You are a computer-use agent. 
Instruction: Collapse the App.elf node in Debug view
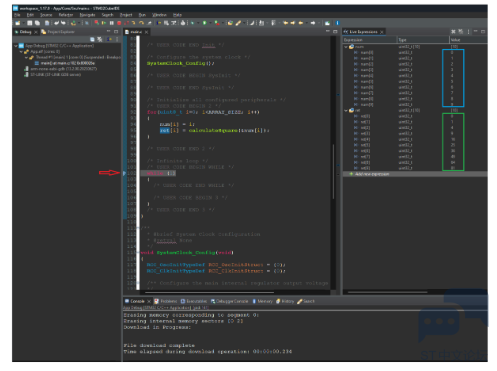click(21, 52)
